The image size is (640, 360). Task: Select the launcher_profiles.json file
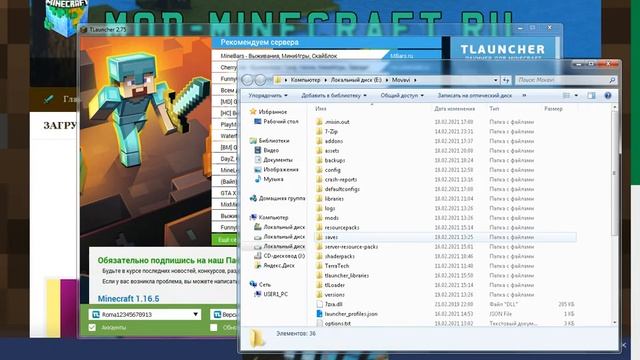351,314
